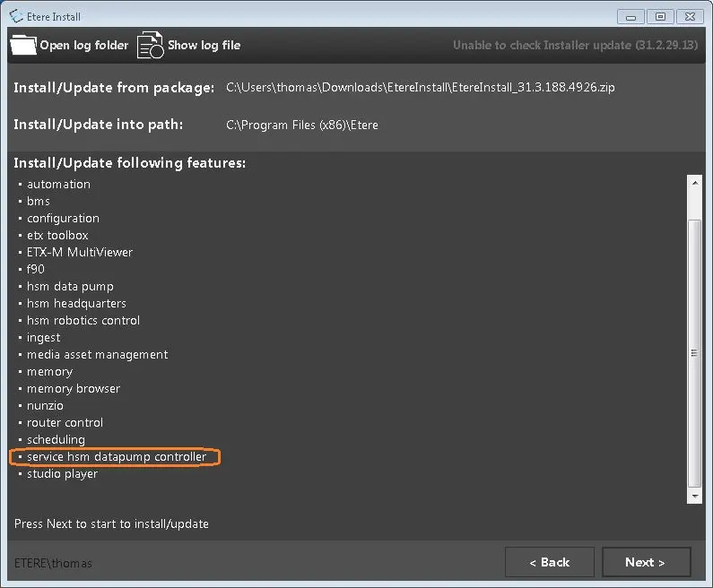
Task: Click the install package zip path
Action: point(420,87)
